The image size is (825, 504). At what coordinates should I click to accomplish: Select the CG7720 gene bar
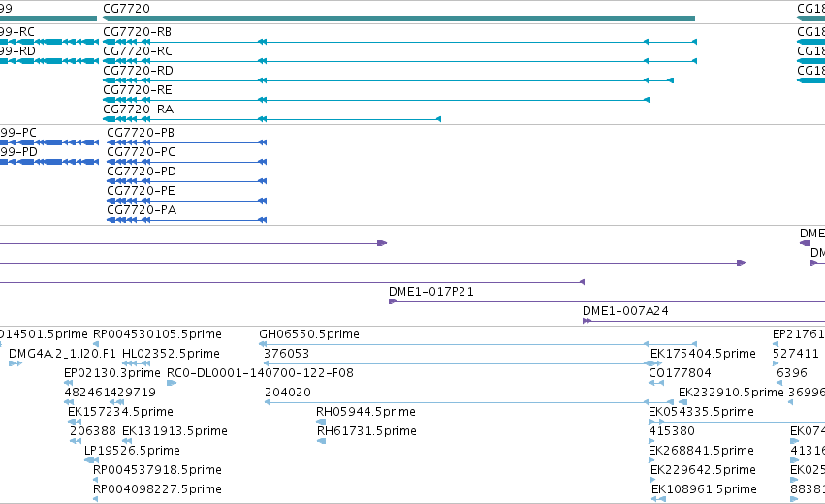pos(398,18)
